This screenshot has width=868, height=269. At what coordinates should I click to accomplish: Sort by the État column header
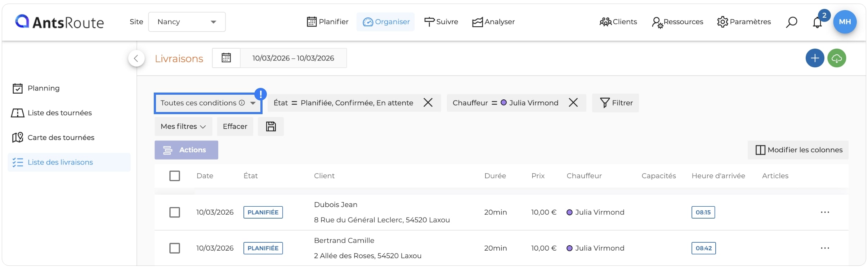coord(251,176)
